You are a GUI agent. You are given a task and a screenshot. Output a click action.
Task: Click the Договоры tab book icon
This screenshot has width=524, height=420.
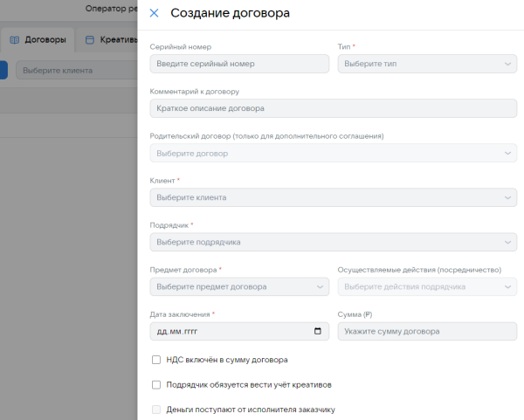(x=14, y=40)
